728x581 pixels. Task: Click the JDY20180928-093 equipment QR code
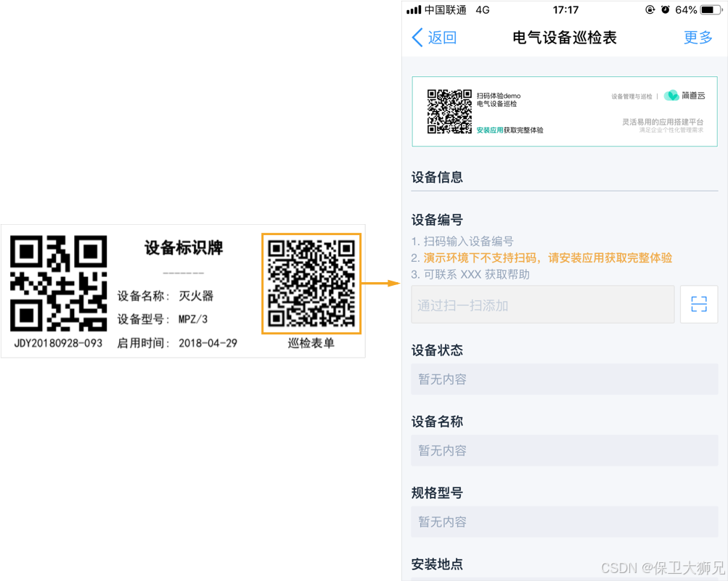(59, 283)
